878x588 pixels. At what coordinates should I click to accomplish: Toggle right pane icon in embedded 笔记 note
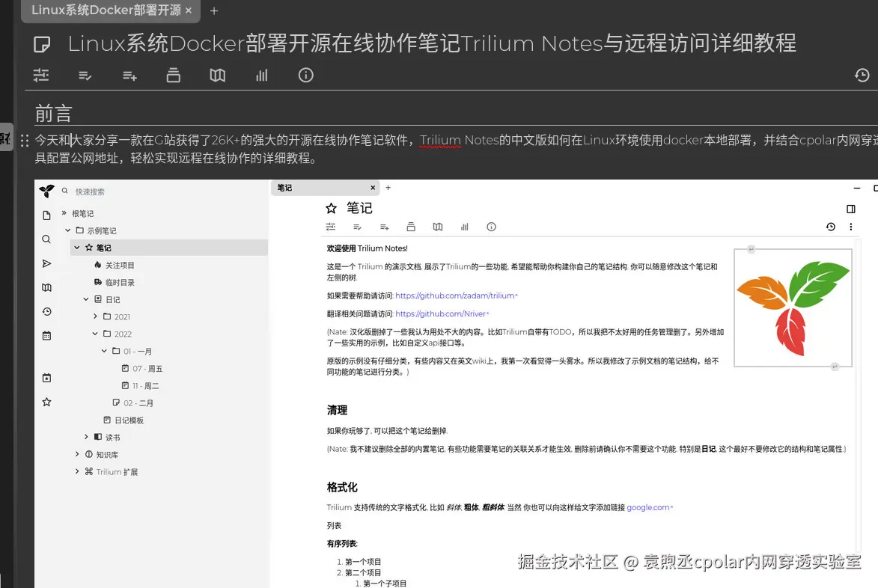tap(850, 209)
